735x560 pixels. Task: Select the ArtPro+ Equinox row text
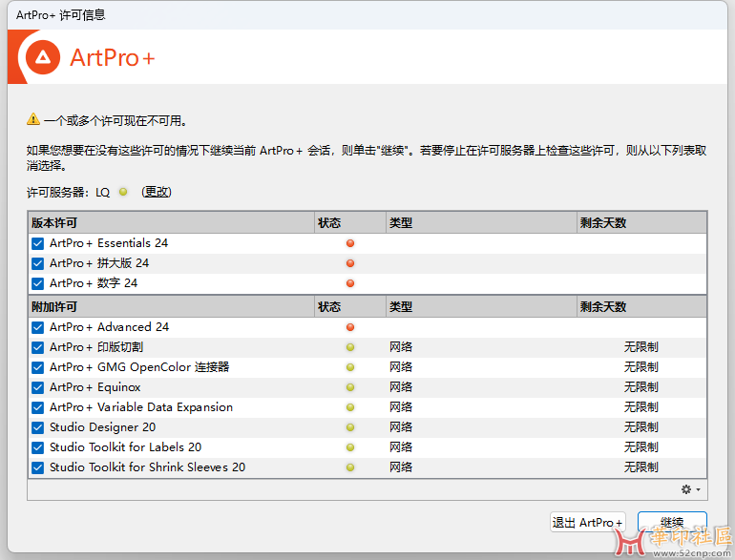point(95,387)
